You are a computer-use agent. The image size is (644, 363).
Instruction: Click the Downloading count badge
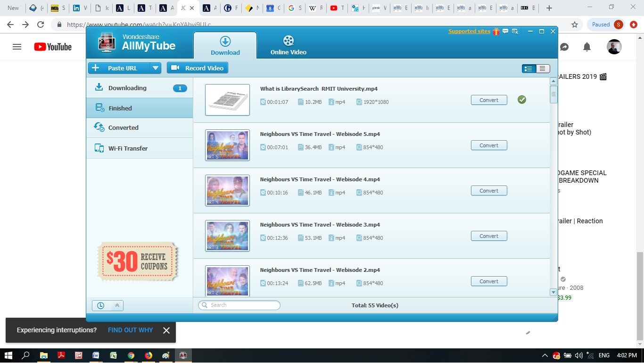180,88
